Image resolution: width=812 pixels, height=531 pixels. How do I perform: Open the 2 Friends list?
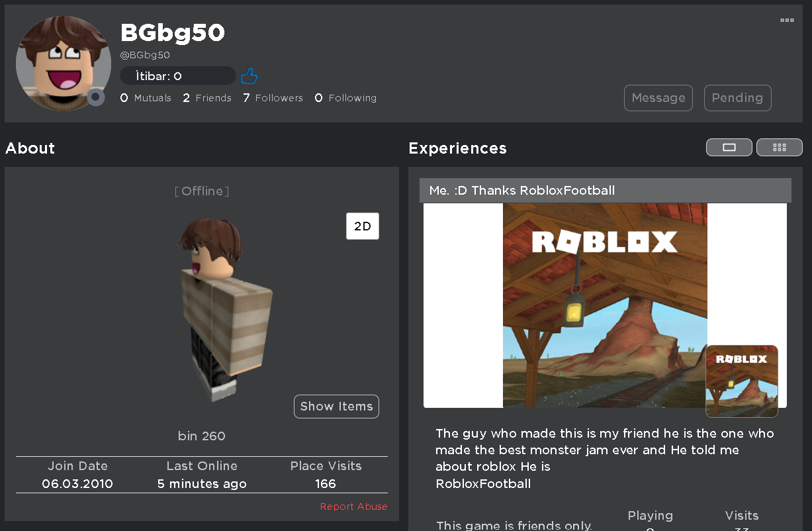[x=207, y=98]
